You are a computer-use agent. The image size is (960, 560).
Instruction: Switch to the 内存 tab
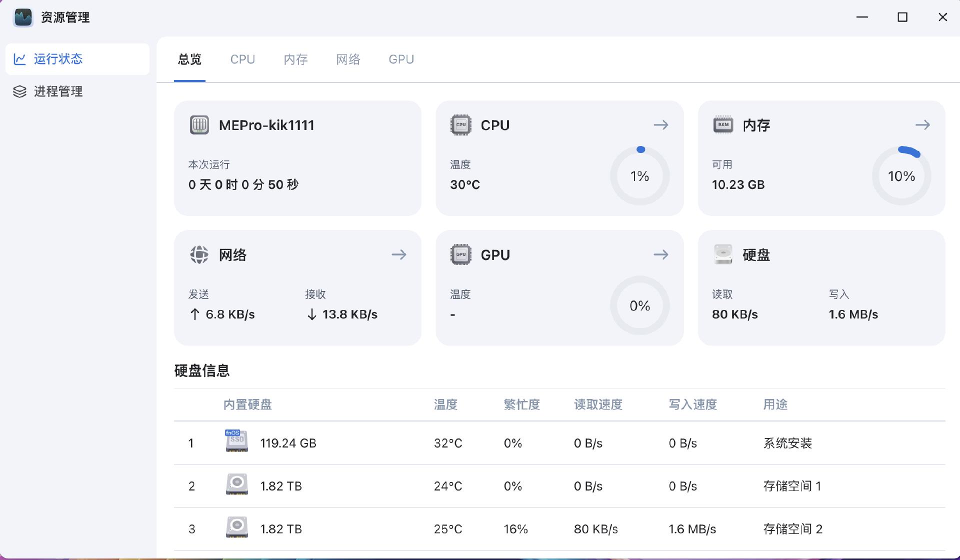pyautogui.click(x=295, y=59)
